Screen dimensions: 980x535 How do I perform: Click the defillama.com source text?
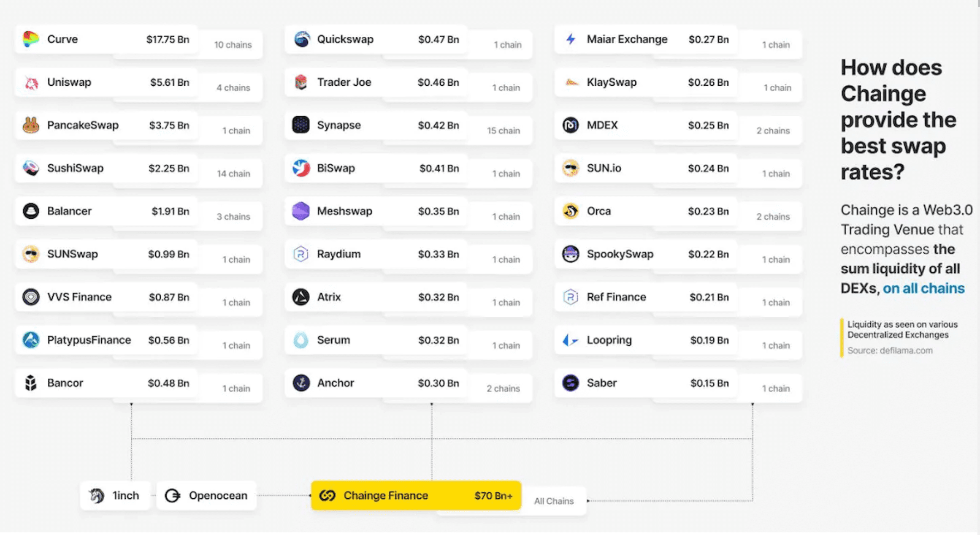[x=905, y=350]
